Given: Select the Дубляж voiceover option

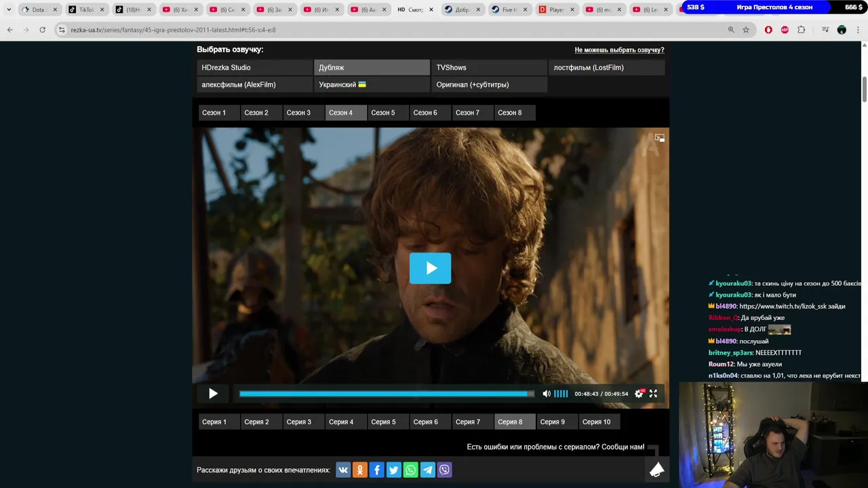Looking at the screenshot, I should 372,68.
